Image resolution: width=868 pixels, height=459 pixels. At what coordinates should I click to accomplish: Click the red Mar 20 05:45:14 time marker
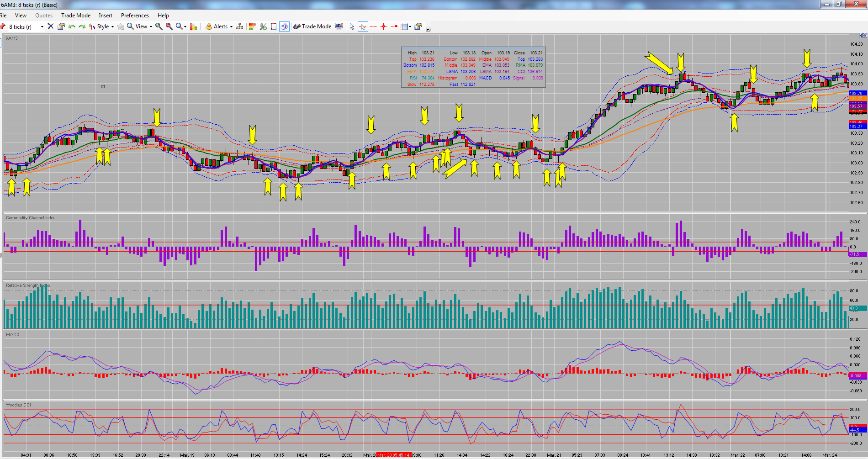[x=394, y=455]
